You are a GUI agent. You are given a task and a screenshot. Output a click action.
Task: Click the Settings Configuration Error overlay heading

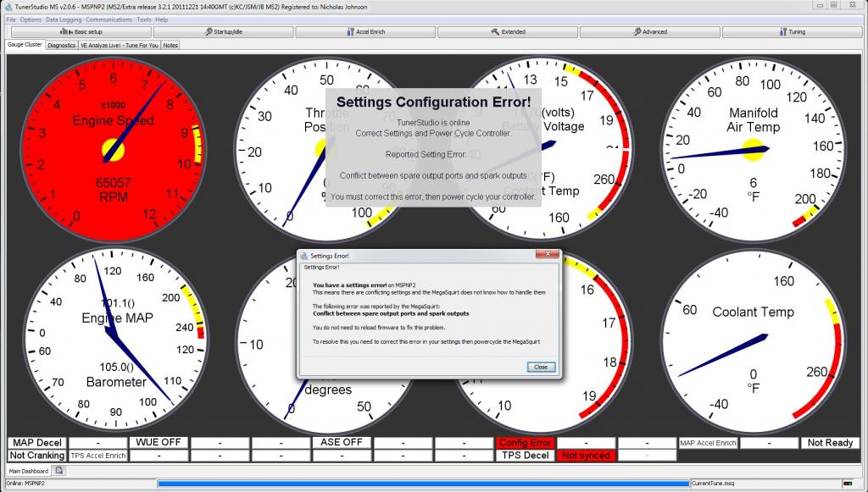(x=433, y=102)
